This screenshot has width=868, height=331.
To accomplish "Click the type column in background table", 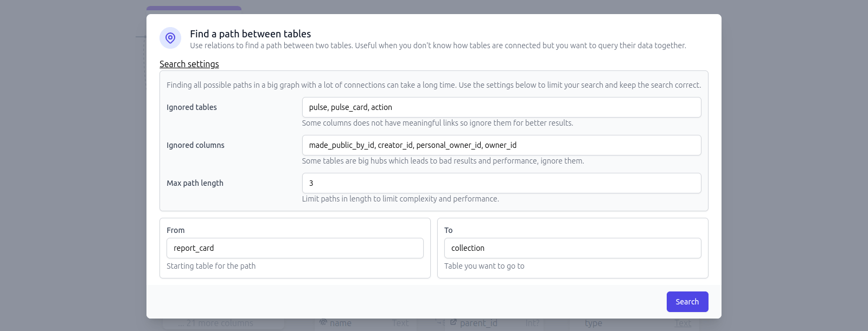I will click(x=593, y=323).
